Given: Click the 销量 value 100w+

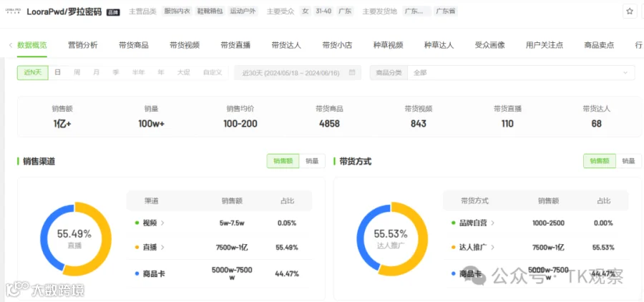Looking at the screenshot, I should pos(151,123).
